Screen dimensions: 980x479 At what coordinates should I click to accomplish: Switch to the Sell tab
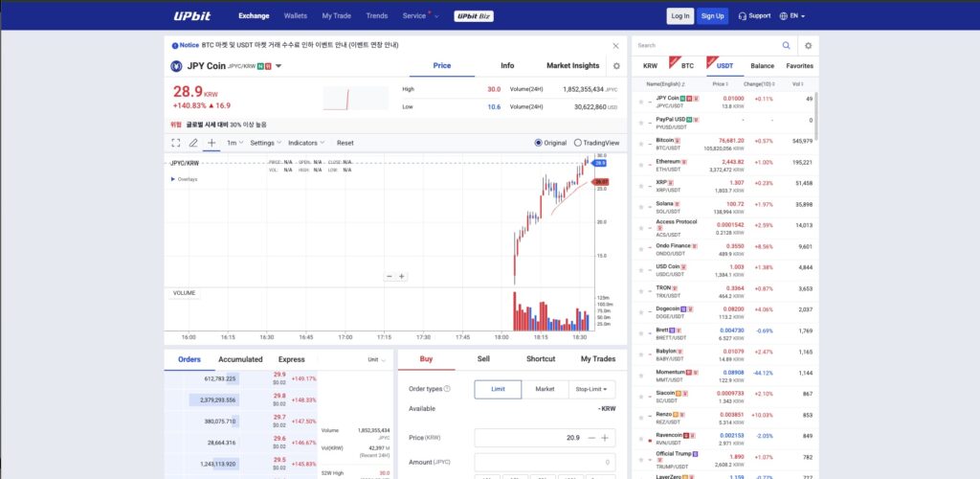tap(483, 359)
